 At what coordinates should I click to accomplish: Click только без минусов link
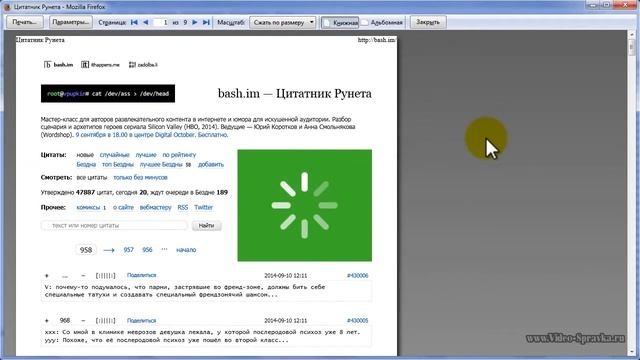click(140, 178)
